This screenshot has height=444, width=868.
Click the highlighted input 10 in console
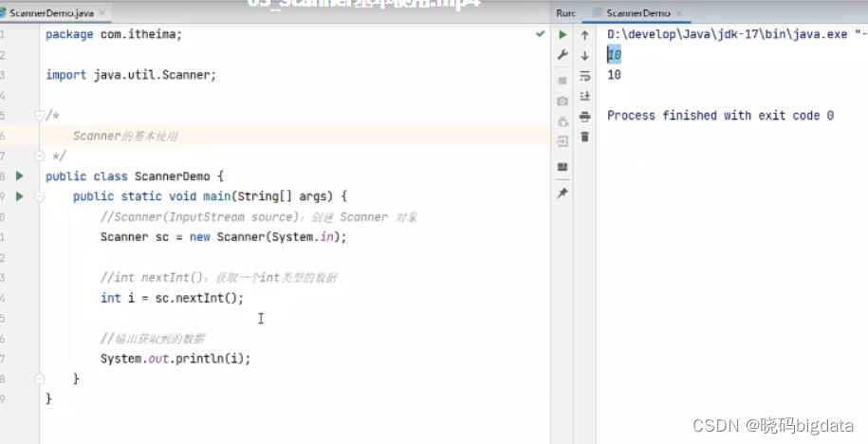[614, 54]
